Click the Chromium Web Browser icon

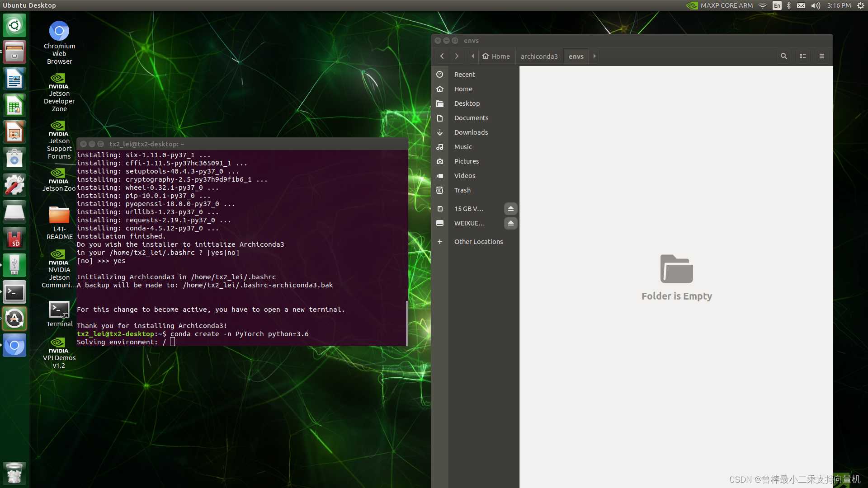60,30
